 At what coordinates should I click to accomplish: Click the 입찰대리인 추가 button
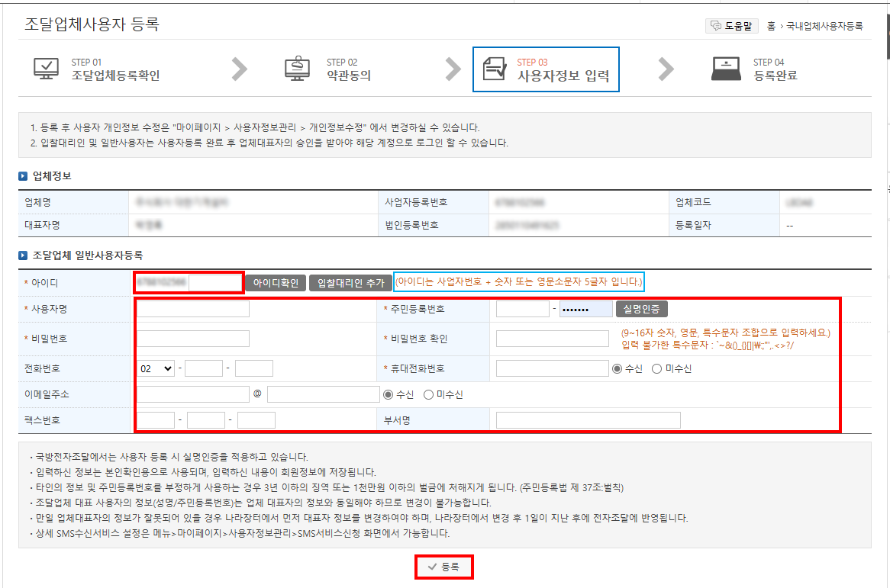point(350,281)
